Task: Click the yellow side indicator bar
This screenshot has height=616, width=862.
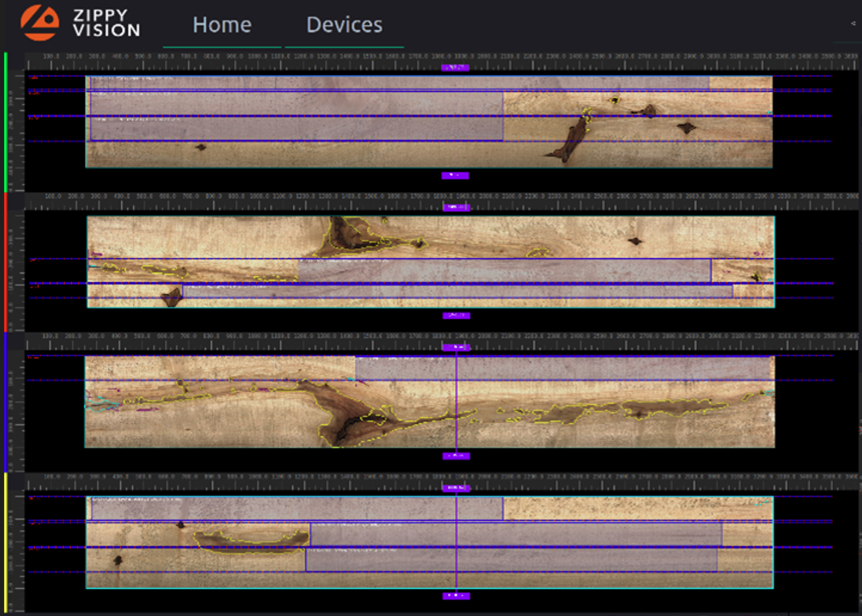Action: click(x=6, y=542)
